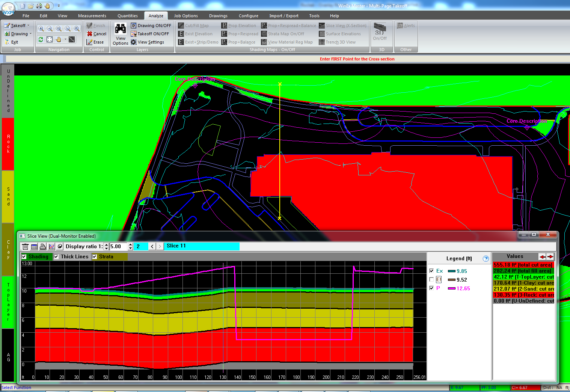
Task: Open the Drawing dropdown in Job group
Action: coord(30,34)
